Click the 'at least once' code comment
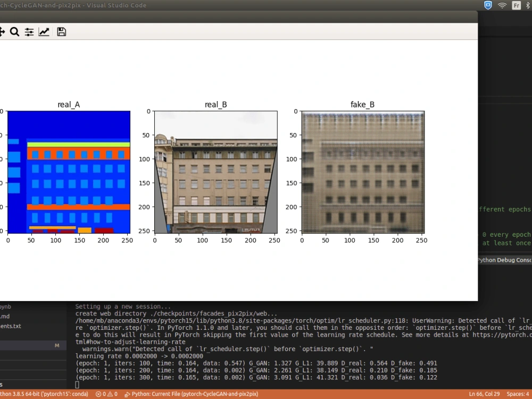 point(506,243)
